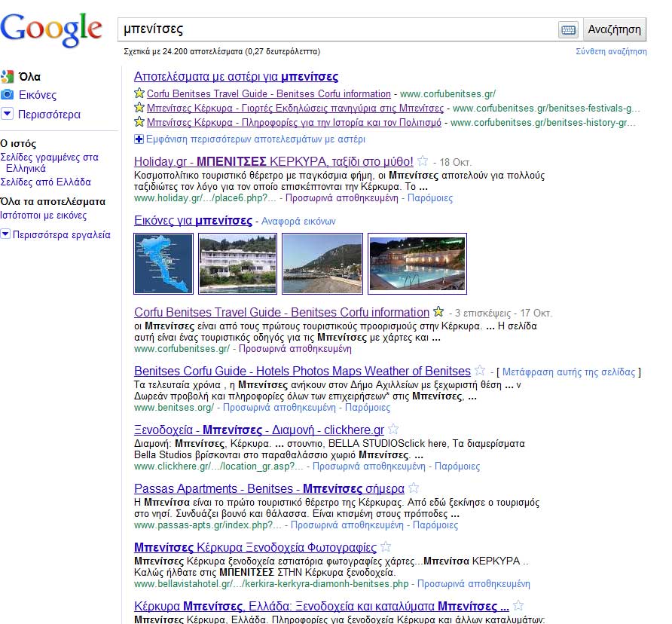This screenshot has height=624, width=672.
Task: Open Holiday.gr ΜΠΕΝΙΤΣΕΣ ΚΕΡΚΥΡΑ result title
Action: pyautogui.click(x=274, y=162)
